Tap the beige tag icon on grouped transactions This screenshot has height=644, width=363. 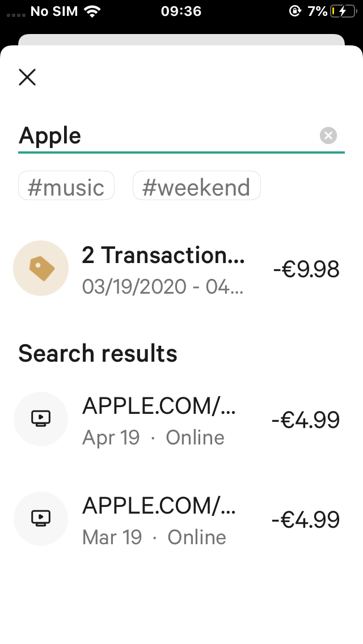pos(41,268)
